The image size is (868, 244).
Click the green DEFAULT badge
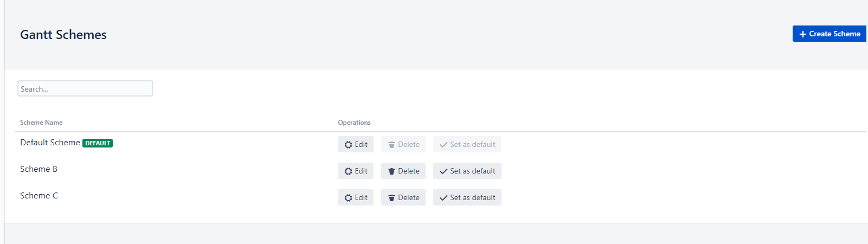pos(98,143)
